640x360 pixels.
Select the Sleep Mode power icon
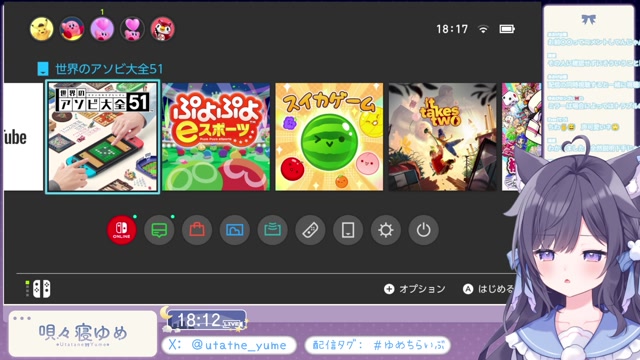[x=423, y=230]
